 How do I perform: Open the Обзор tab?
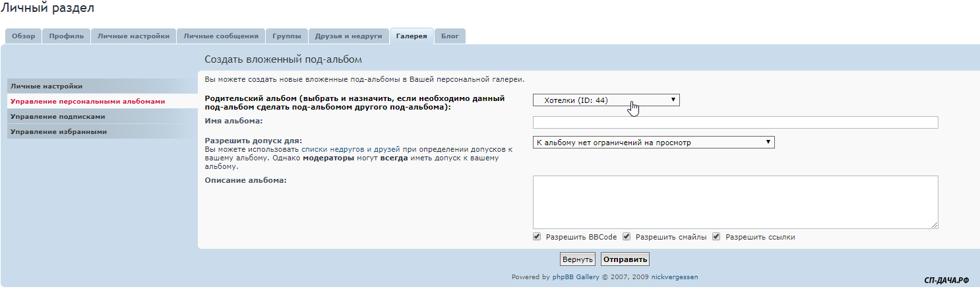click(24, 36)
